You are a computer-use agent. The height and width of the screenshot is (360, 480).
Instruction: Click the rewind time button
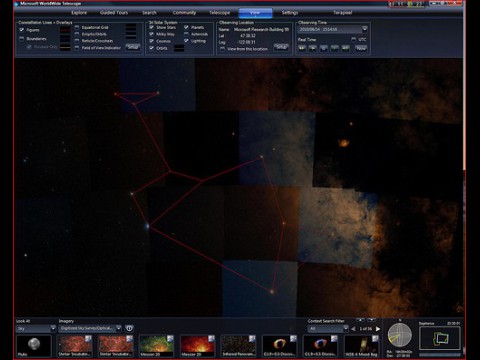click(x=301, y=48)
